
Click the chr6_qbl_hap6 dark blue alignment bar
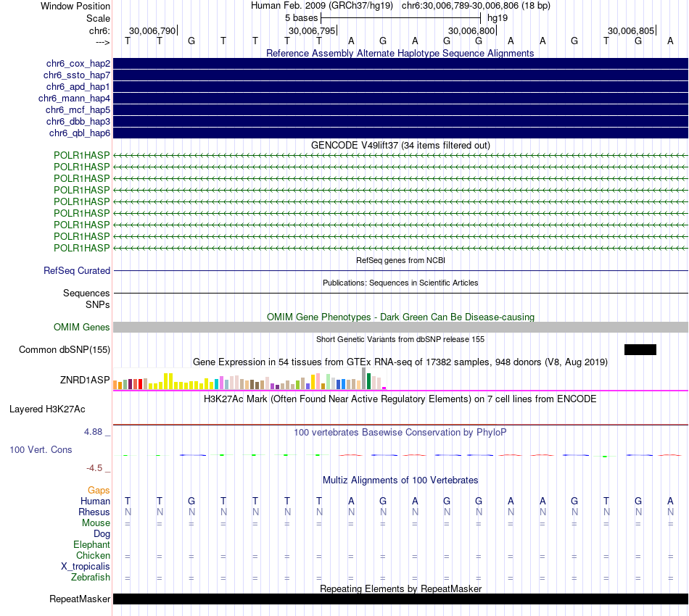[x=400, y=133]
